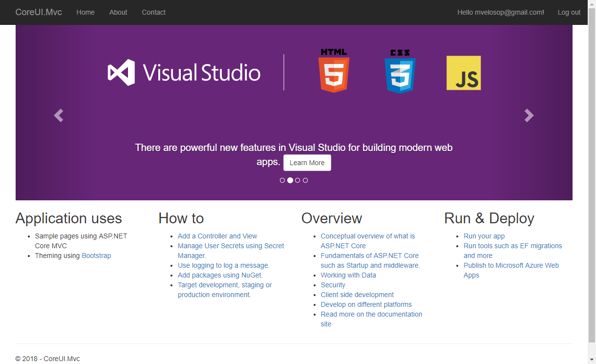
Task: Click the scrollbar up arrow
Action: (x=592, y=4)
